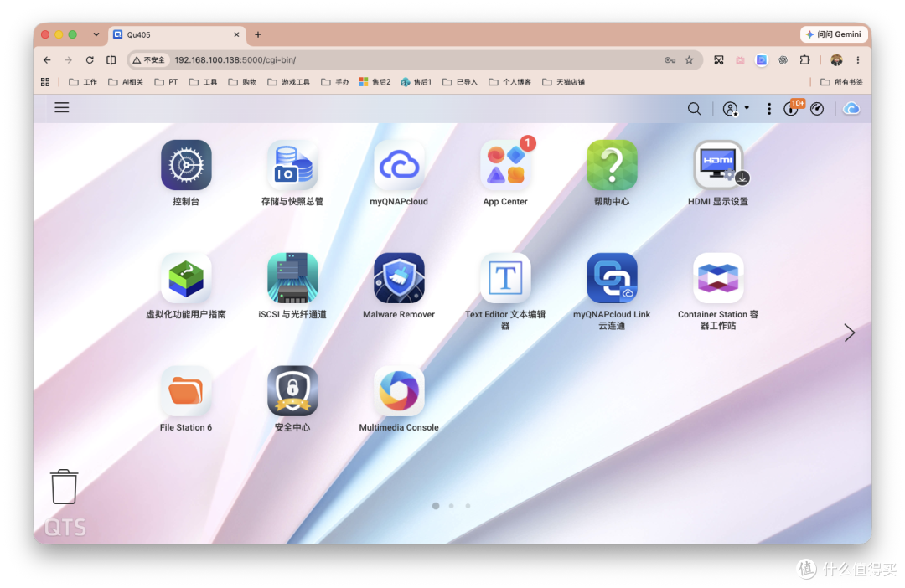Screen dimensions: 905x588
Task: Open the browser profile avatar
Action: 836,60
